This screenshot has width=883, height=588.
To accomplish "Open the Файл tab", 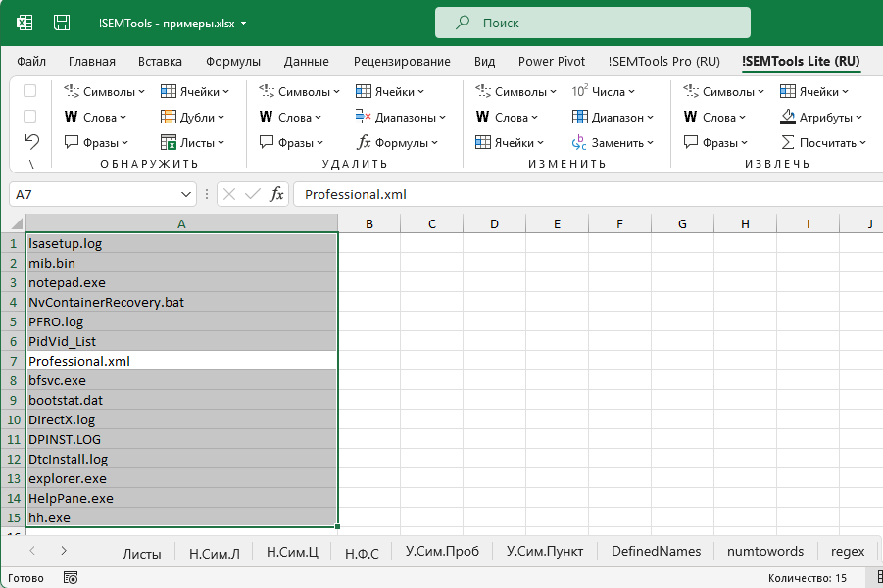I will 31,62.
